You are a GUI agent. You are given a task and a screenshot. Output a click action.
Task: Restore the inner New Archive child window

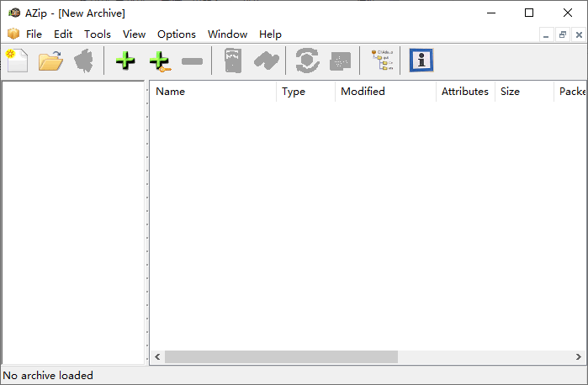click(563, 34)
